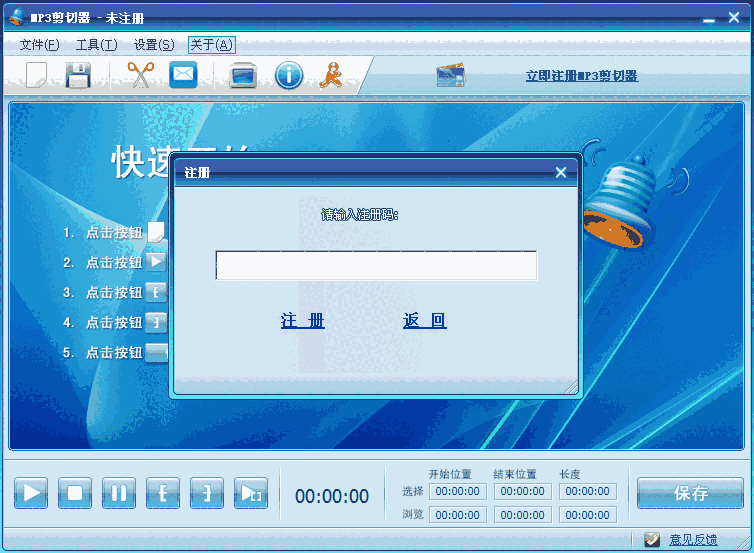
Task: Open the 关于(A) menu
Action: pyautogui.click(x=212, y=45)
